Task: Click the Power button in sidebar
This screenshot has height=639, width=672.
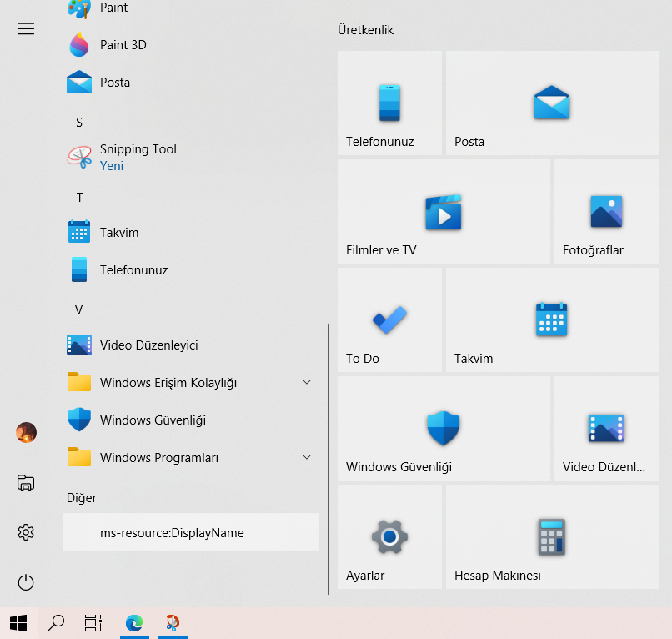Action: [26, 582]
